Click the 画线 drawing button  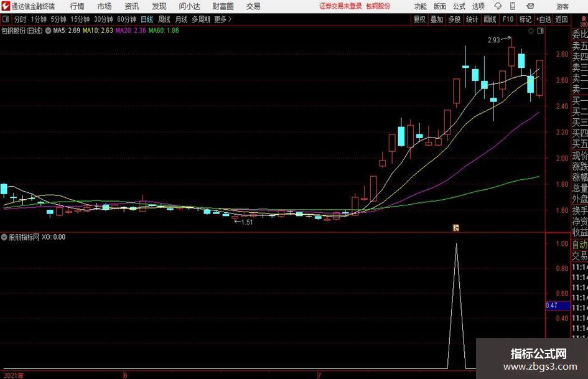490,19
